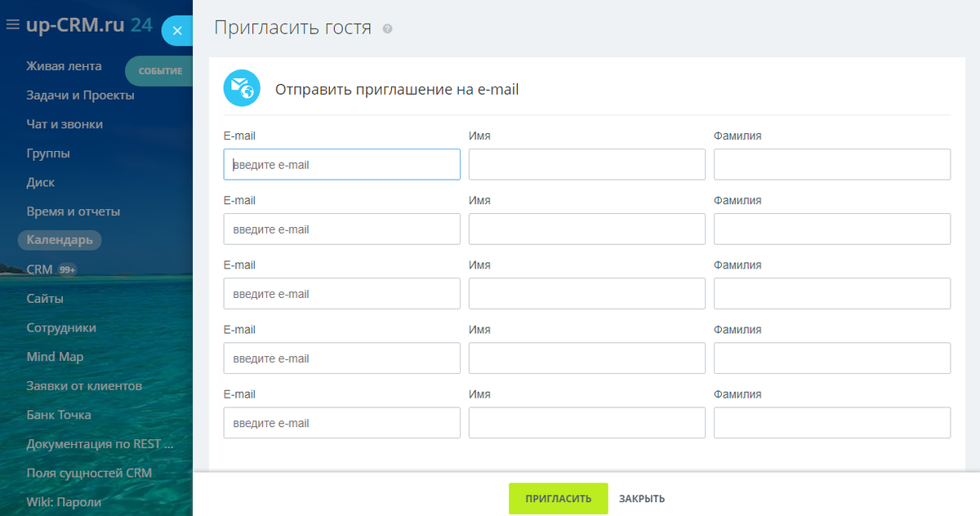Open the hamburger menu beside up-CRM.ru
The height and width of the screenshot is (516, 980).
[12, 24]
